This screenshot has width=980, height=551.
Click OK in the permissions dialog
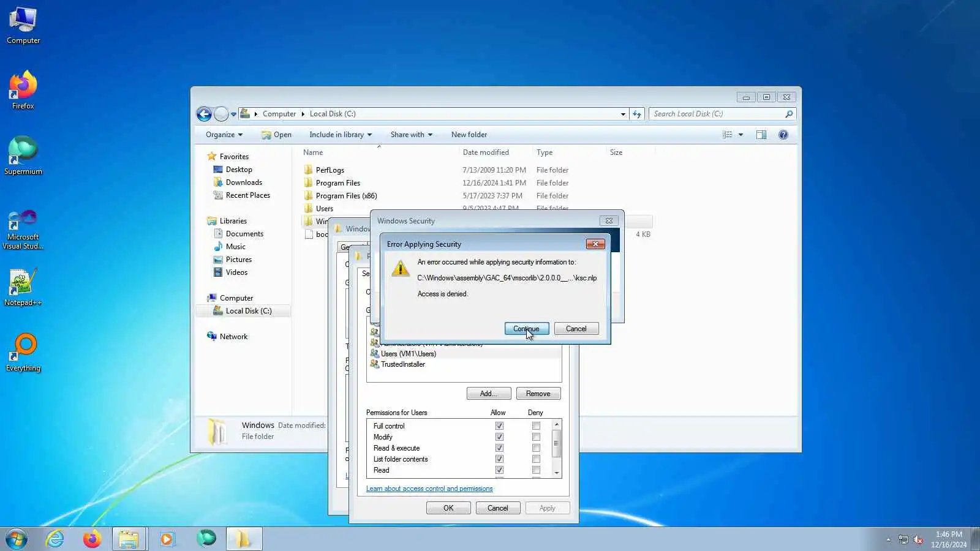[x=448, y=508]
